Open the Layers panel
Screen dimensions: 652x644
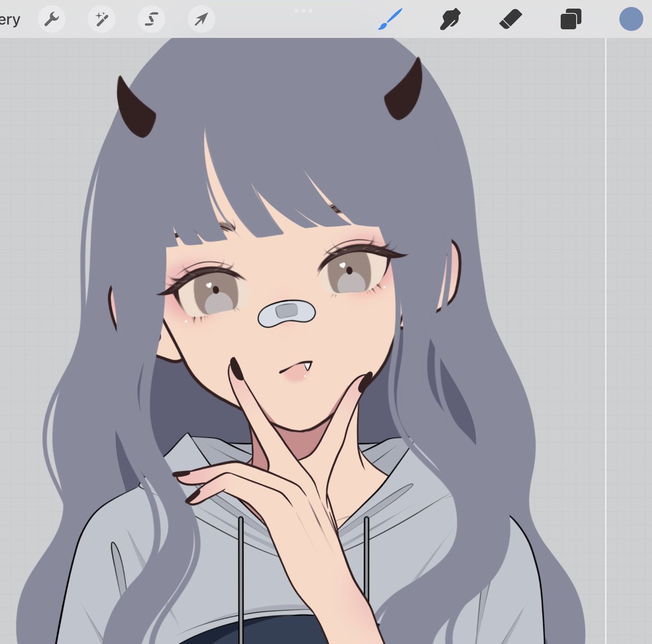click(x=570, y=20)
